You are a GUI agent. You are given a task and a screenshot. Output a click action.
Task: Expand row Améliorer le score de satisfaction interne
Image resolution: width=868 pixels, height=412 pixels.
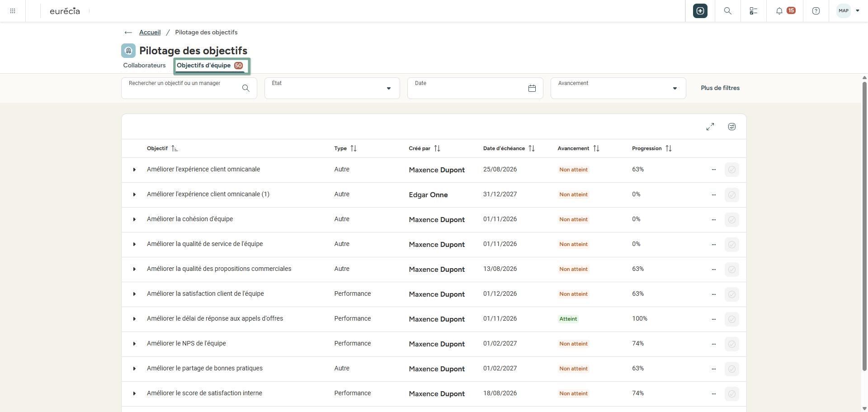tap(134, 393)
